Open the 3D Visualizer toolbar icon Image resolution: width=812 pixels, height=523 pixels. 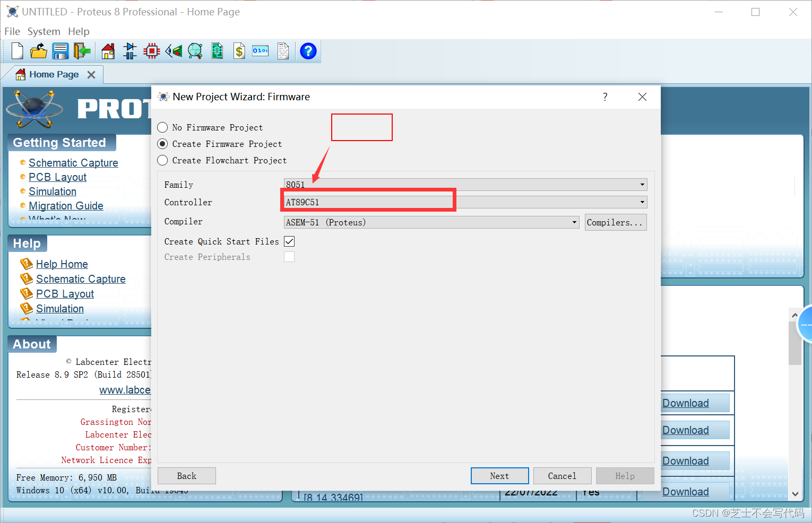[174, 51]
